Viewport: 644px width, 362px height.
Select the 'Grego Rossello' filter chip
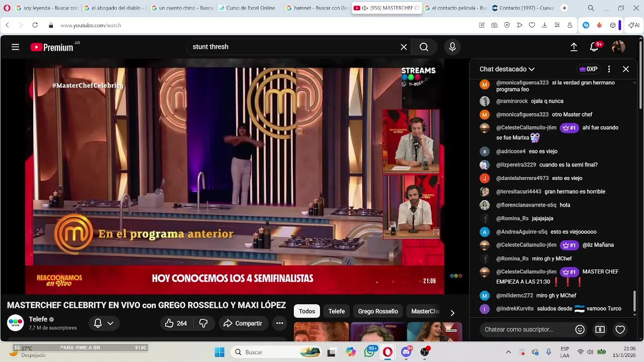pos(378,311)
